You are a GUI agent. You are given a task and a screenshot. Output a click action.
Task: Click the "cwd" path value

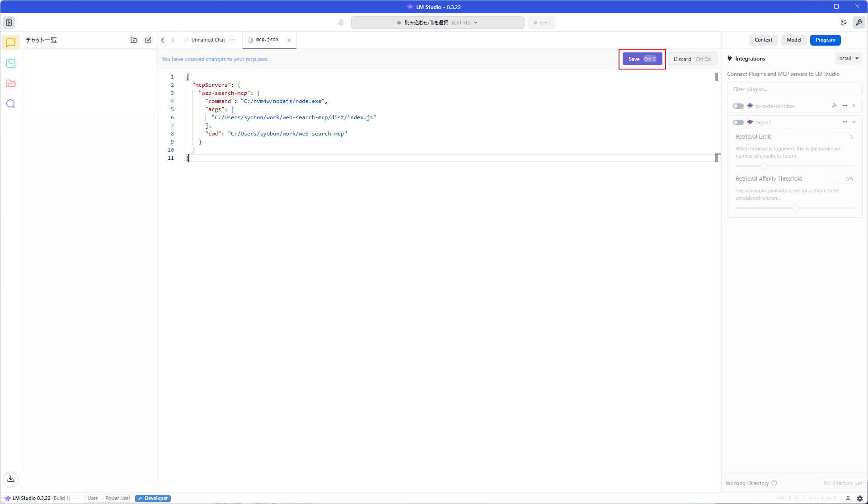[x=287, y=134]
